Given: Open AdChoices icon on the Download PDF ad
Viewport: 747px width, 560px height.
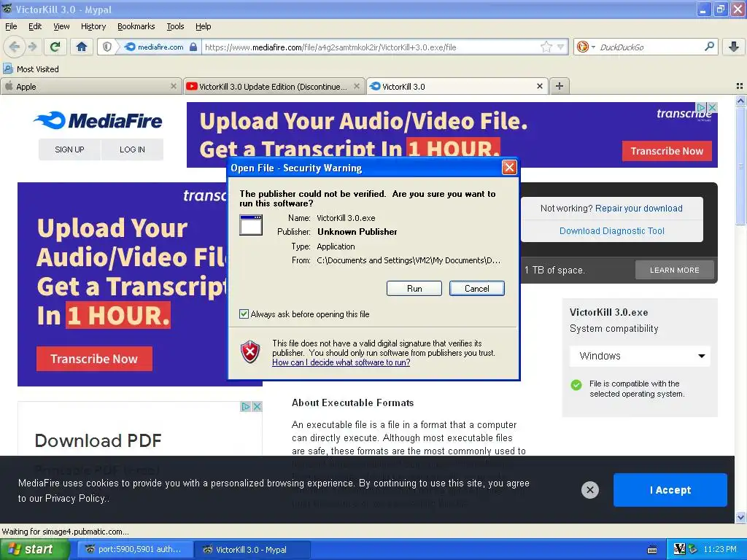Looking at the screenshot, I should click(x=246, y=406).
